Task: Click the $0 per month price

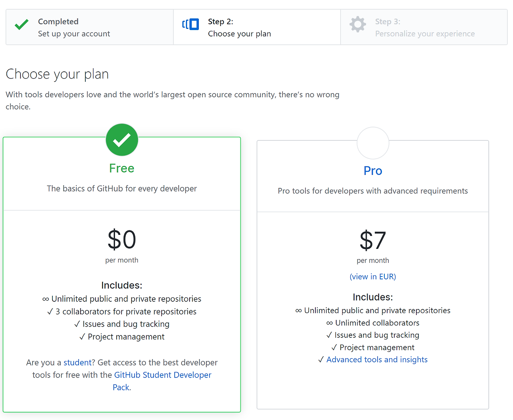Action: (122, 240)
